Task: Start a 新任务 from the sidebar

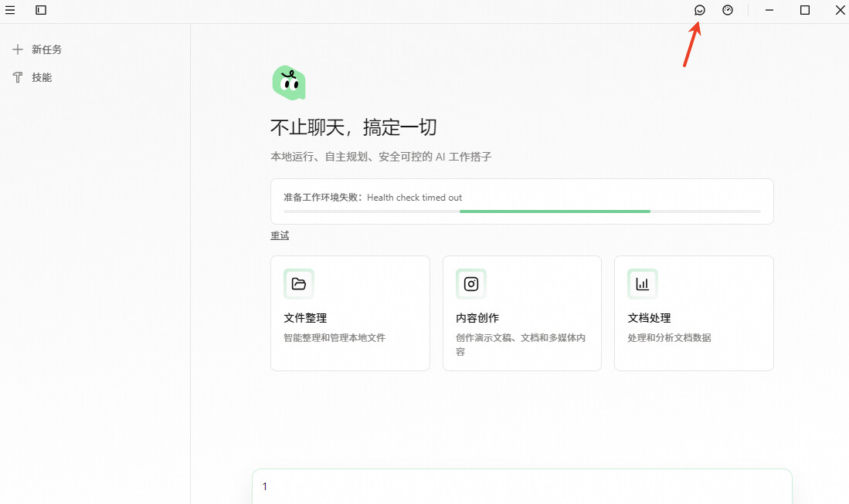Action: pyautogui.click(x=46, y=49)
